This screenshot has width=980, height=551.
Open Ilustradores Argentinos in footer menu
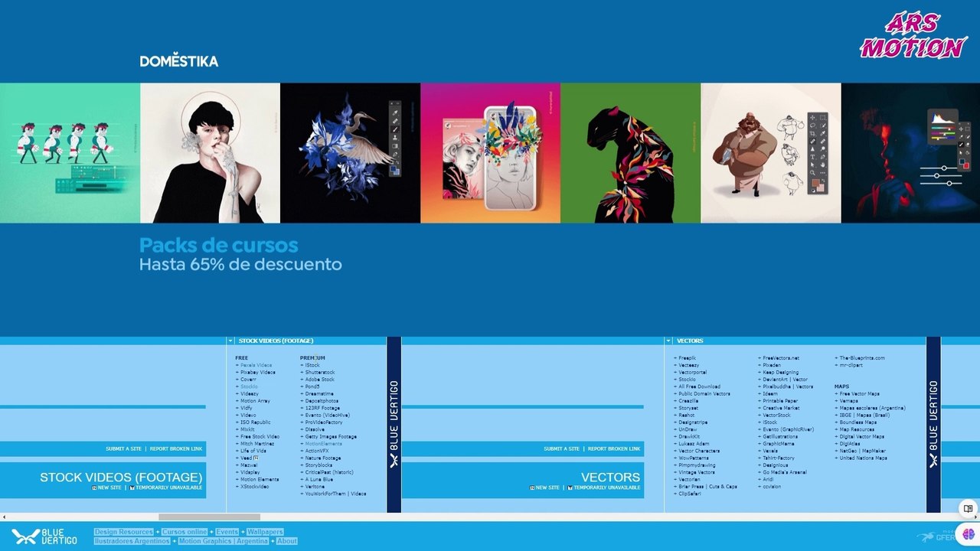coord(132,541)
